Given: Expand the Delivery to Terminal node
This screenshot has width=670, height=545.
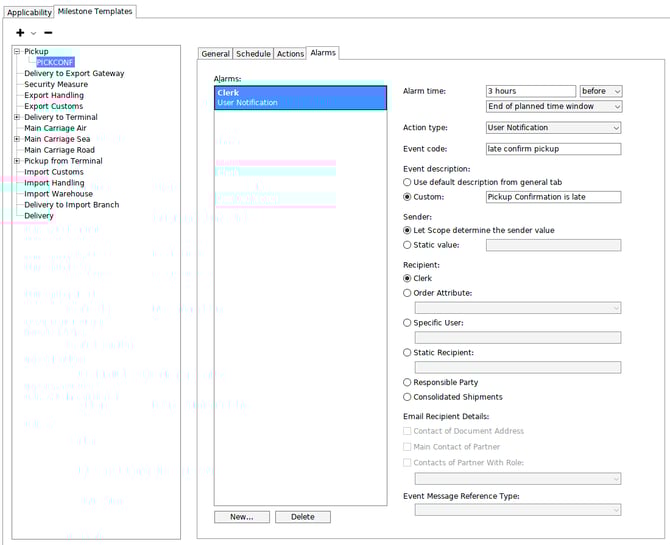Looking at the screenshot, I should pos(17,117).
